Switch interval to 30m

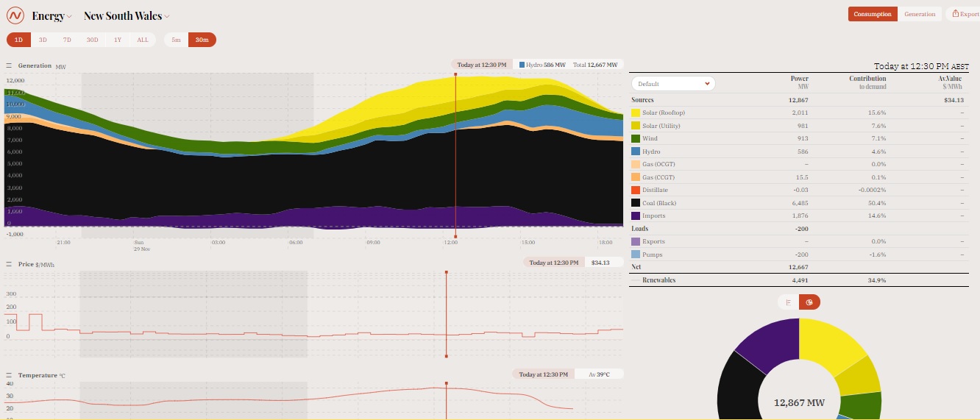point(202,40)
